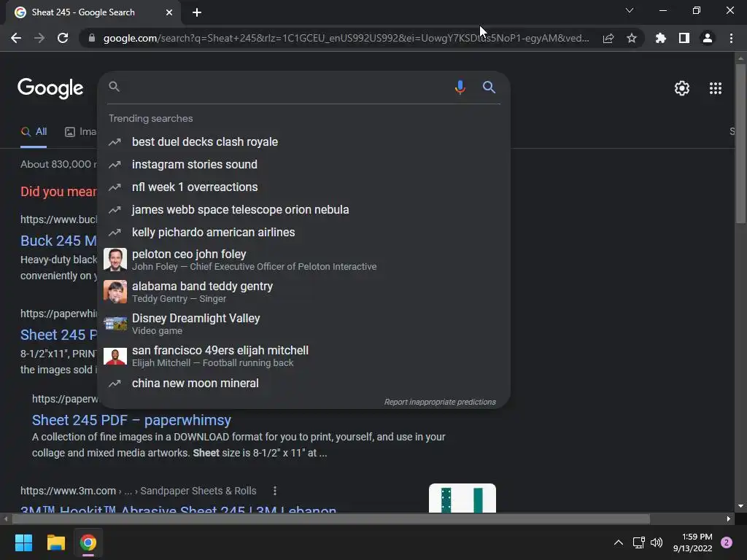Click Elijah Mitchell thumbnail photo
Viewport: 747px width, 560px height.
point(115,356)
